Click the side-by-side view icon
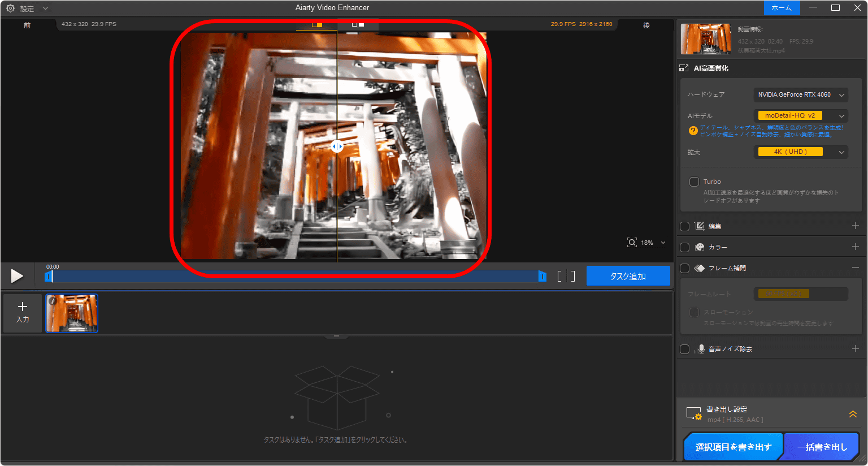The height and width of the screenshot is (466, 868). [358, 24]
